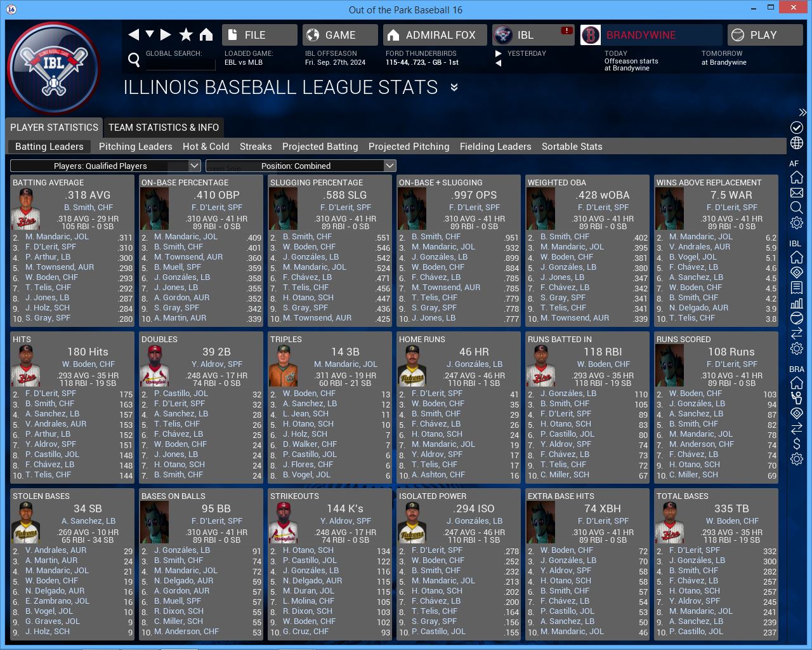
Task: Open the GAME menu
Action: (340, 35)
